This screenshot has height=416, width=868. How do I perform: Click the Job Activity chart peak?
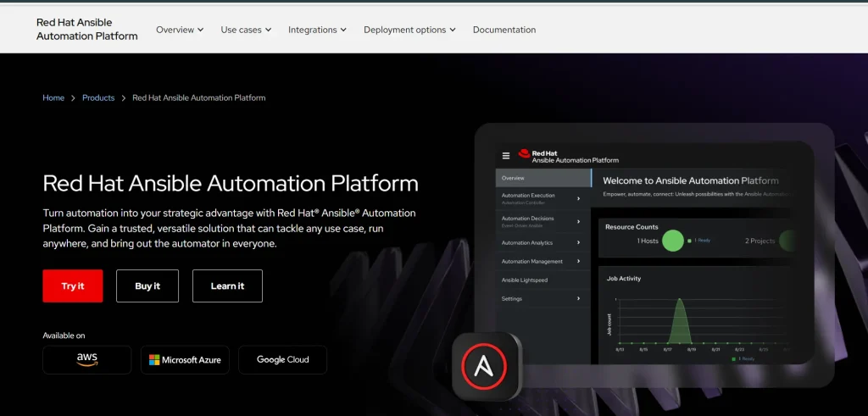tap(680, 302)
